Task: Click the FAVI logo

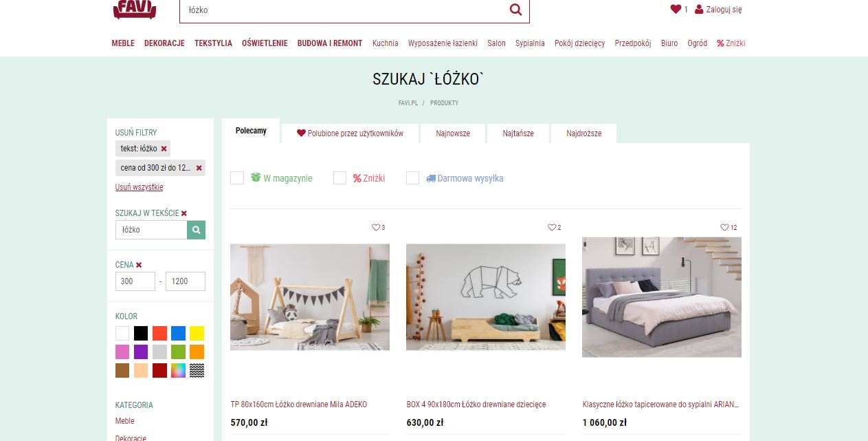Action: tap(135, 9)
